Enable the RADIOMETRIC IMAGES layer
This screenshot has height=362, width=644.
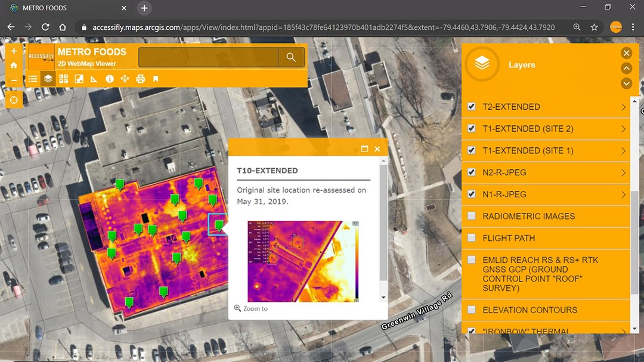[x=472, y=216]
